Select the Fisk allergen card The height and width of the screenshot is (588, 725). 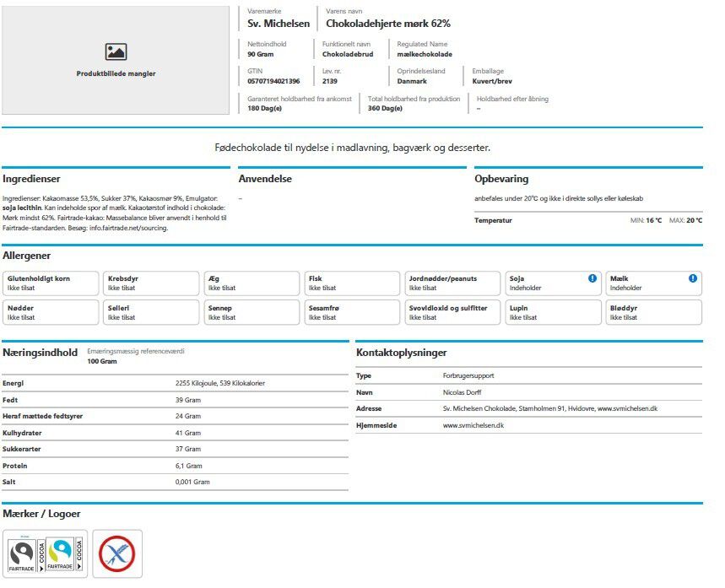coord(352,283)
